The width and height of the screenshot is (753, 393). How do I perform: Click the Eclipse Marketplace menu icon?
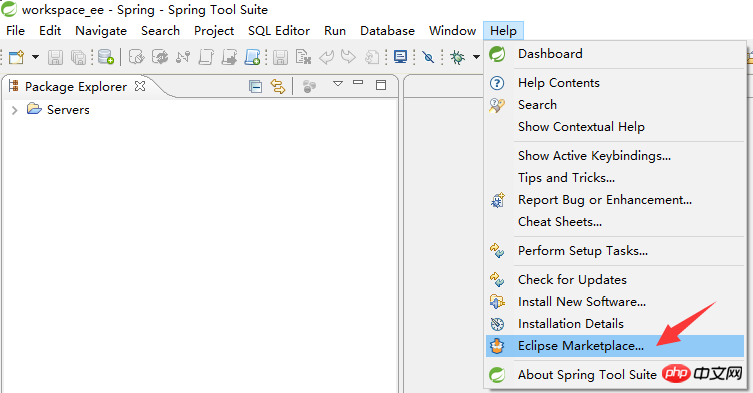pos(497,346)
